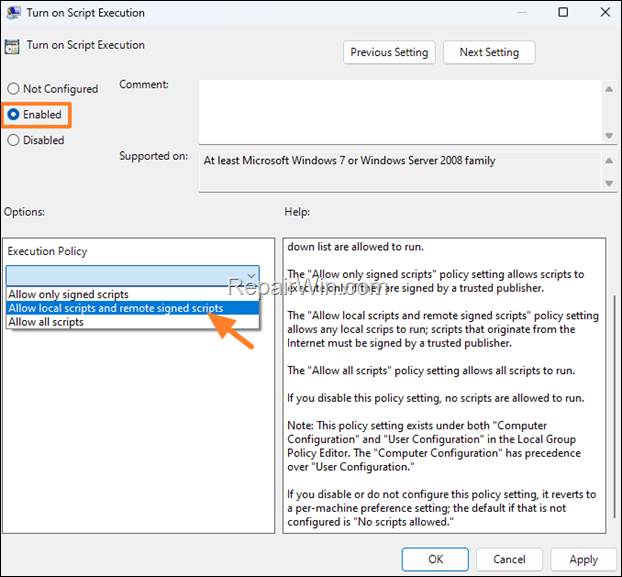Click the Supported on text field
Screen dimensions: 622x577
click(x=401, y=172)
